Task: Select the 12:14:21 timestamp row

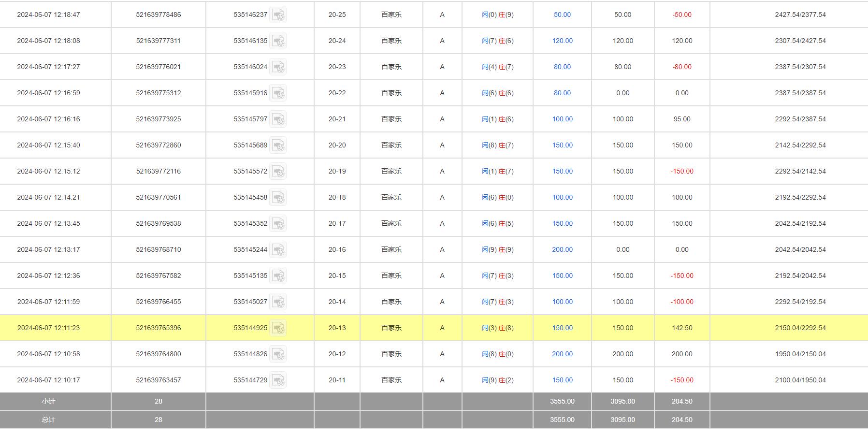Action: pyautogui.click(x=48, y=198)
